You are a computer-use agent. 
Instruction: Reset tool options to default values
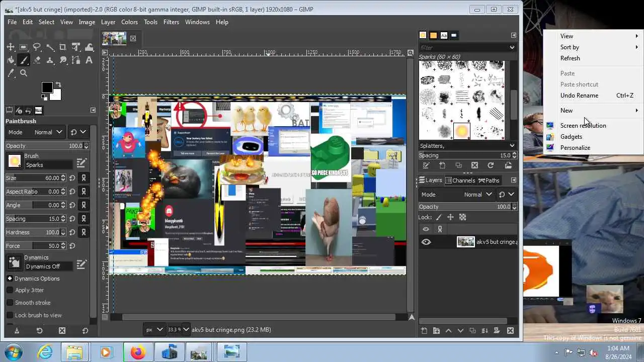pyautogui.click(x=85, y=330)
